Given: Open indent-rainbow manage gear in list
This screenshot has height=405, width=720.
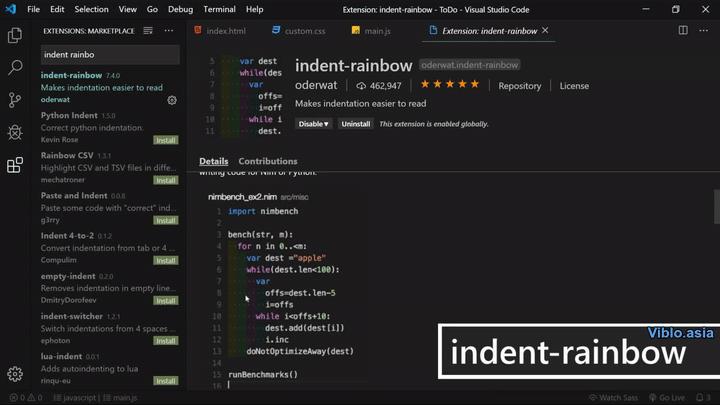Looking at the screenshot, I should coord(172,100).
